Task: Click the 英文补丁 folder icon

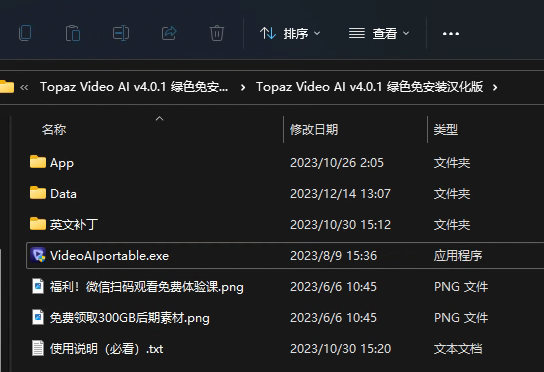Action: (x=38, y=224)
